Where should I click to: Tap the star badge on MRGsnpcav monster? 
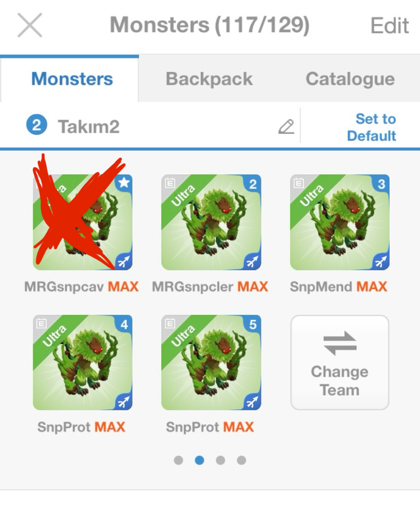coord(124,183)
